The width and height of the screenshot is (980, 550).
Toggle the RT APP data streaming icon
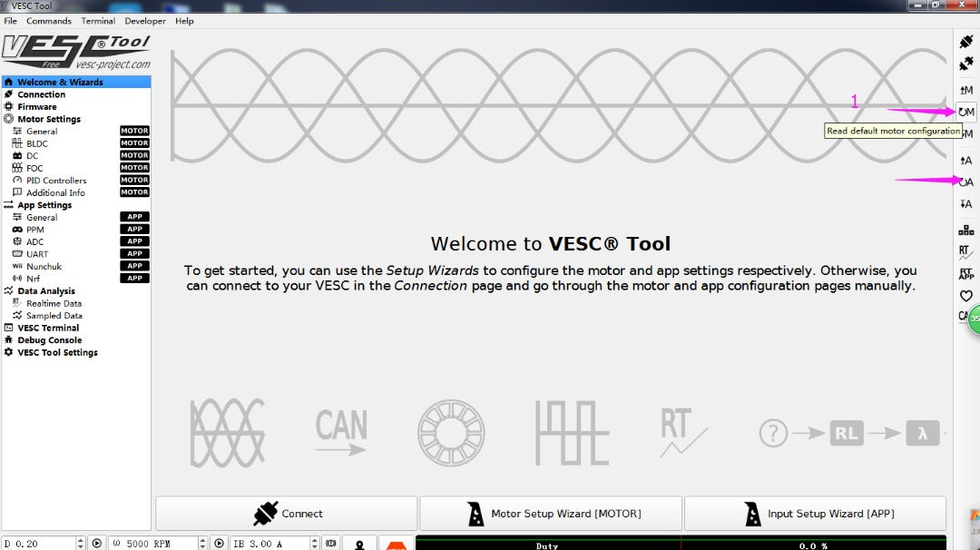(966, 274)
